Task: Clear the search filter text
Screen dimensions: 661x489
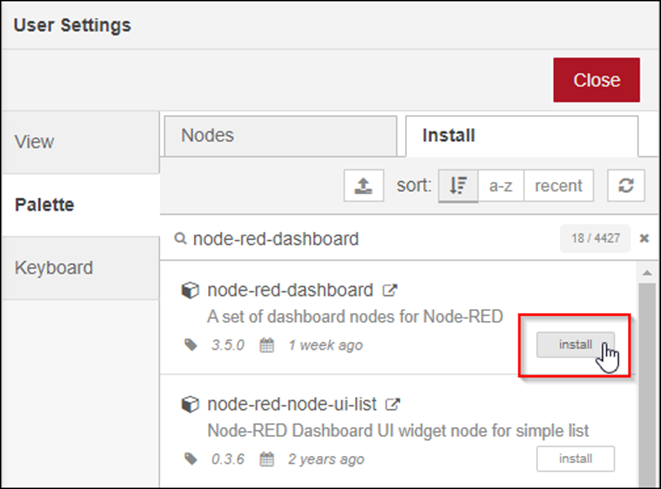Action: coord(644,239)
